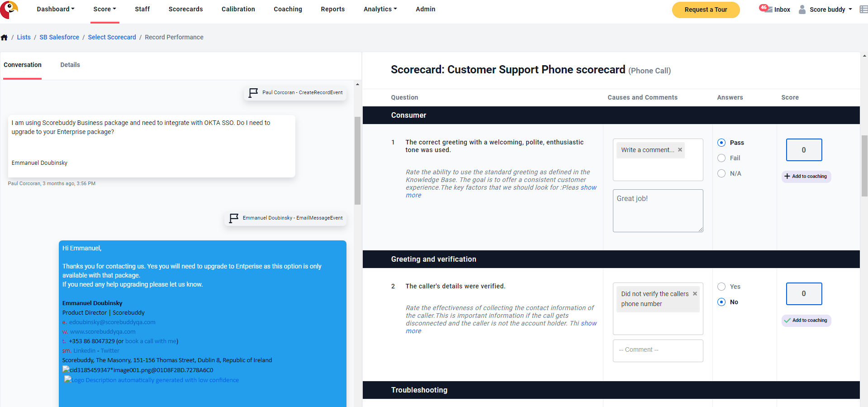Screen dimensions: 868x407
Task: Choose Yes for caller's details verified
Action: (721, 287)
